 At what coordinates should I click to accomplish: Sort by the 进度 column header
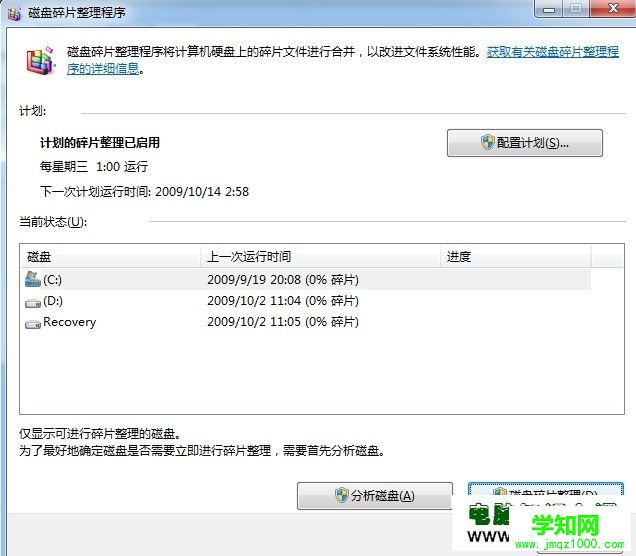click(x=516, y=256)
